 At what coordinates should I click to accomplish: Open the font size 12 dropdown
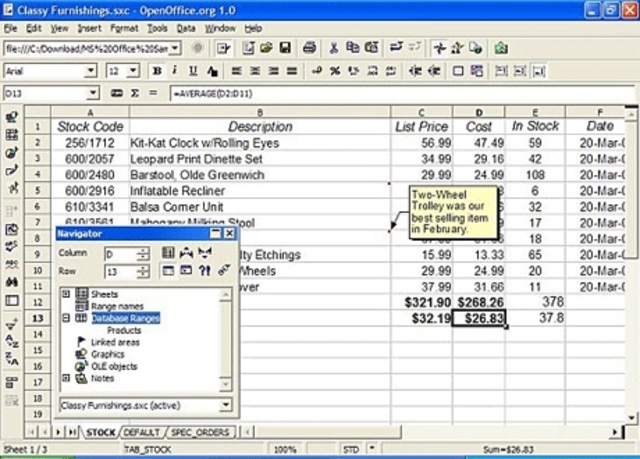pos(133,71)
